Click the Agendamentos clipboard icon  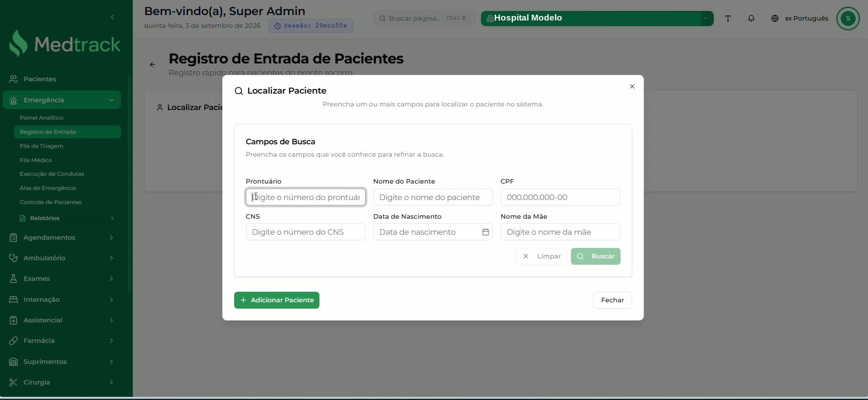point(14,237)
